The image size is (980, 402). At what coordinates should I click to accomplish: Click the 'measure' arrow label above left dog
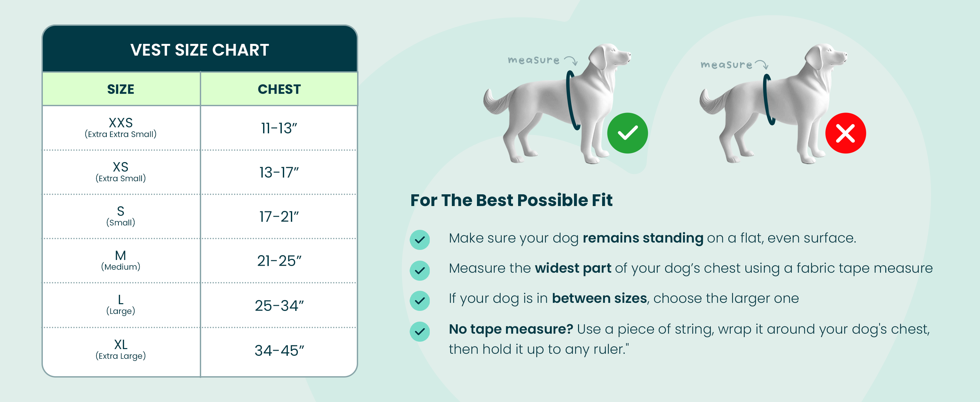point(543,60)
